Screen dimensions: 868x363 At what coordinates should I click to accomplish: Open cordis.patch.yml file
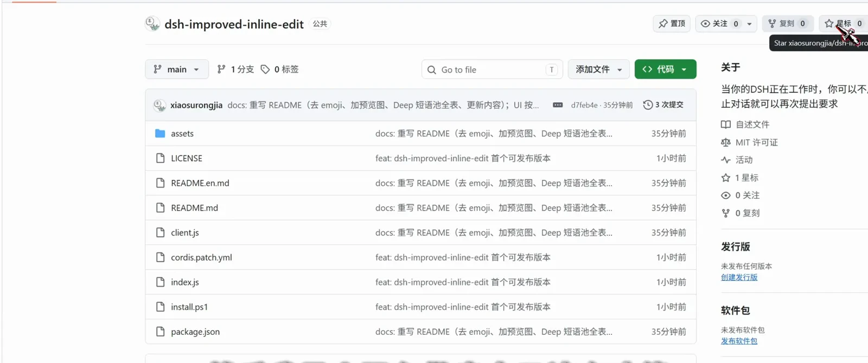[x=201, y=257]
